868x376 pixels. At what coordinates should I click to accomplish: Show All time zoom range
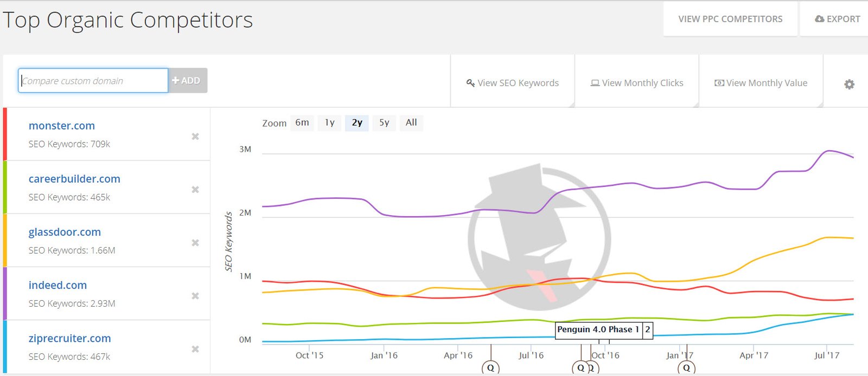(x=411, y=123)
